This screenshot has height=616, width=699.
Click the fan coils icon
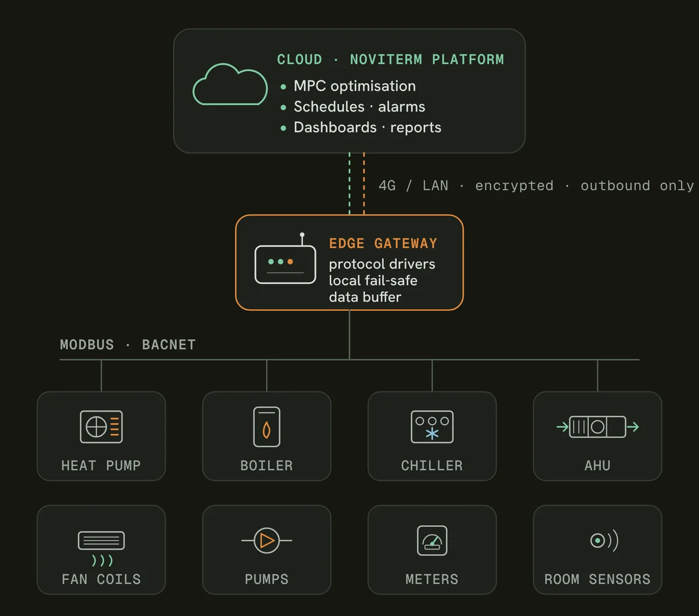click(101, 548)
